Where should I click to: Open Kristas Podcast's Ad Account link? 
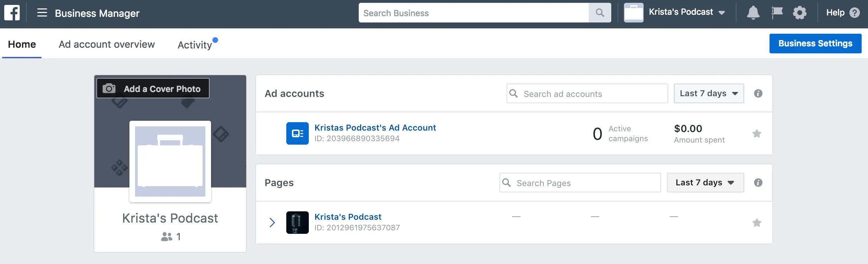click(375, 128)
